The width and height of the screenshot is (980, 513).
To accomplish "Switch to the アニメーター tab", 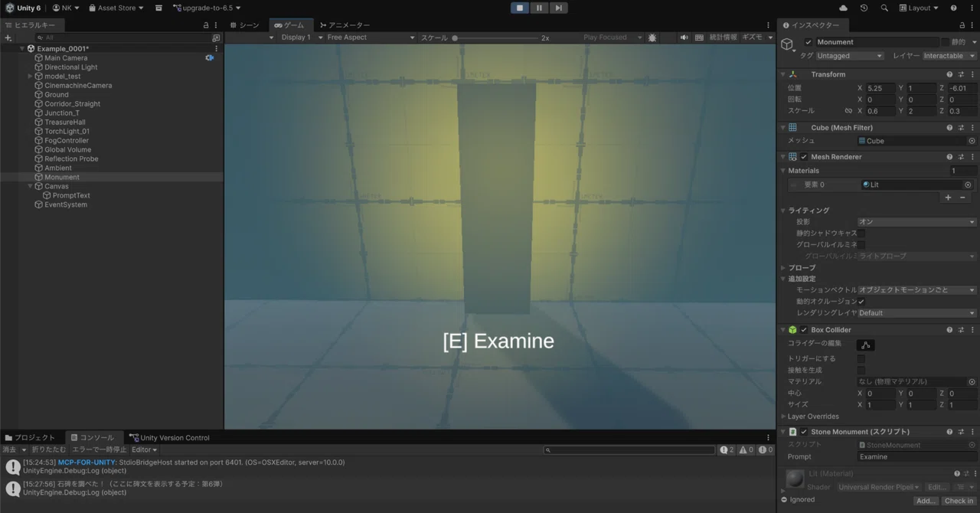I will (x=345, y=25).
